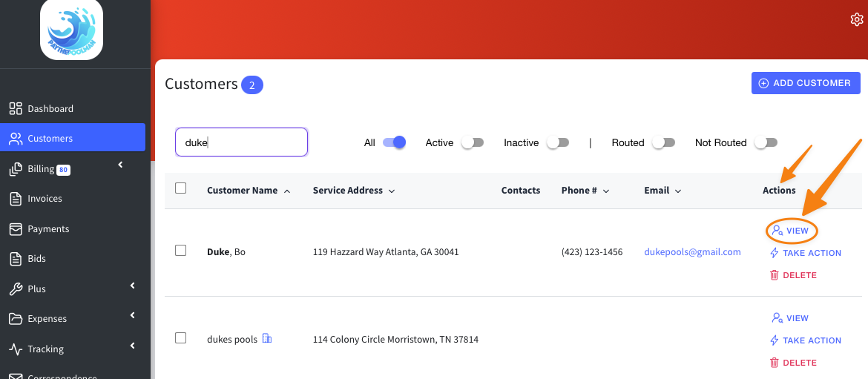Image resolution: width=868 pixels, height=379 pixels.
Task: Click address 119 Hazzard Way Atlanta
Action: (386, 251)
